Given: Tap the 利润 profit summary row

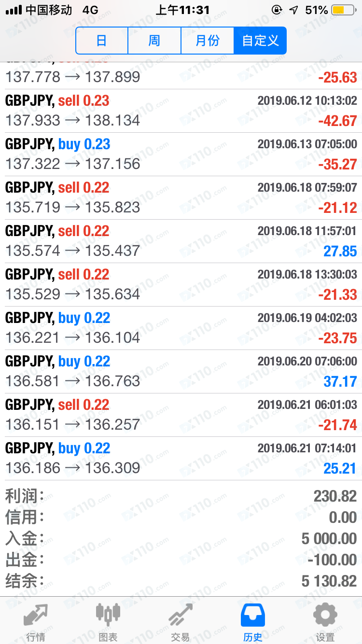Looking at the screenshot, I should (181, 496).
